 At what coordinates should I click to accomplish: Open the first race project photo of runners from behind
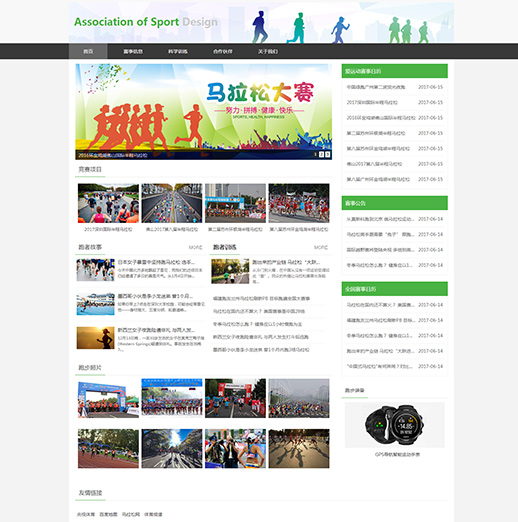click(x=108, y=203)
